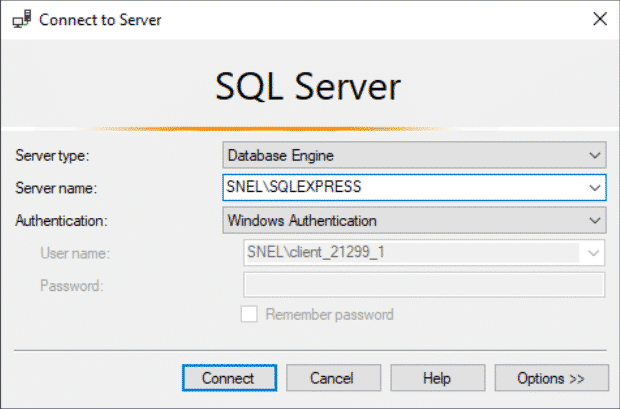Open the Server type dropdown

(x=414, y=155)
